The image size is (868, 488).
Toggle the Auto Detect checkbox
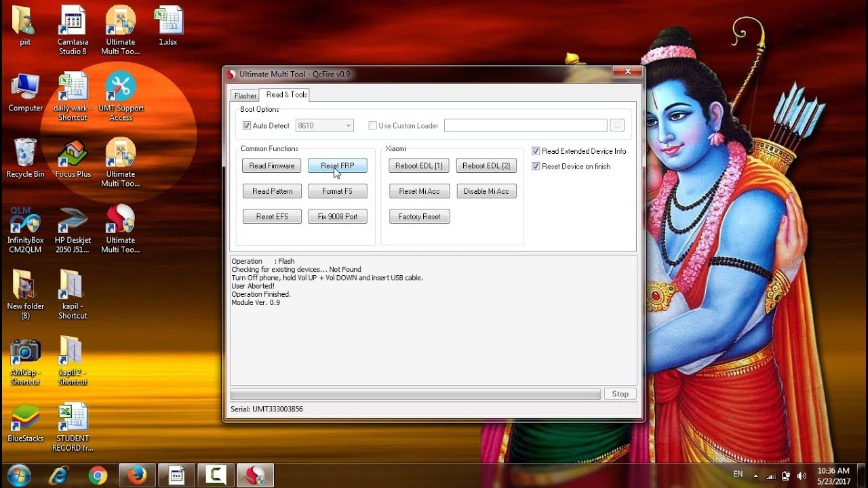[247, 125]
